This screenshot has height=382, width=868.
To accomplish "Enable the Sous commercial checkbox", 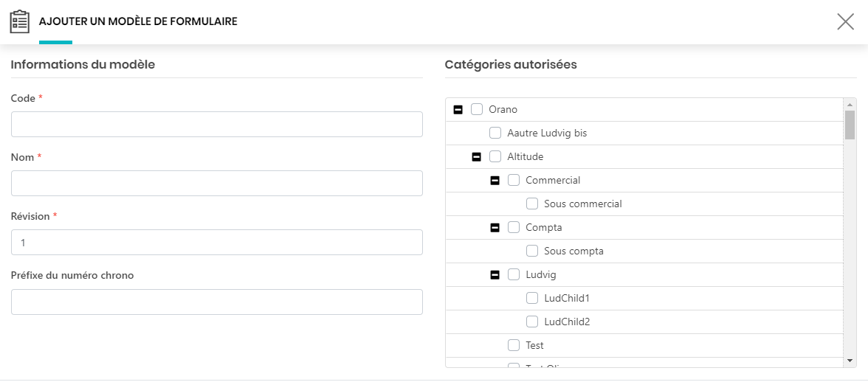I will 532,204.
